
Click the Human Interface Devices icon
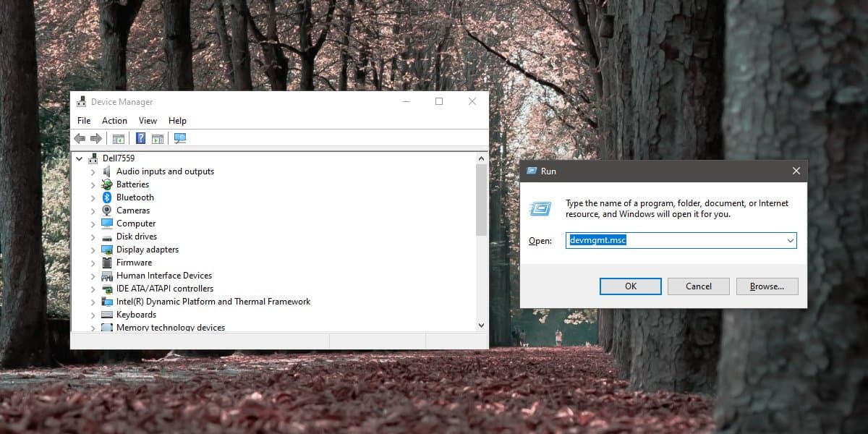(x=107, y=276)
